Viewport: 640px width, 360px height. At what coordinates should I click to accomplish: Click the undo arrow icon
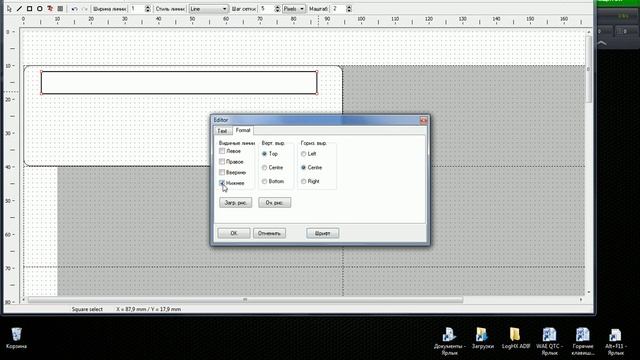[74, 9]
